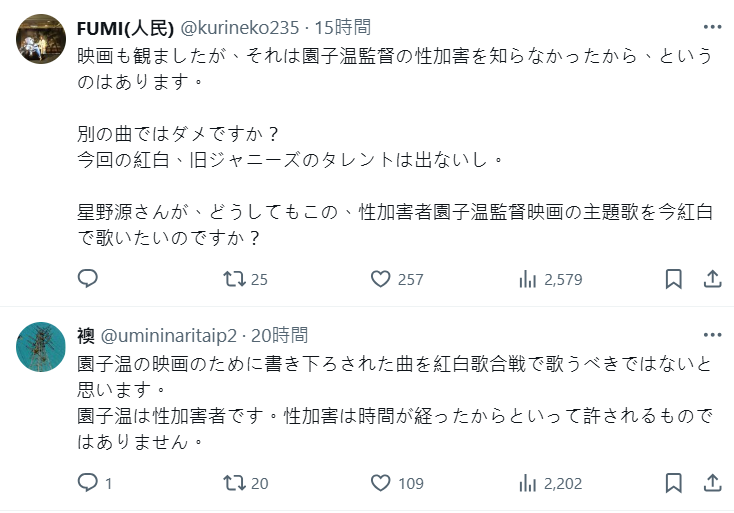Like 襖's tweet with 109 likes
Screen dimensions: 734x513
[x=380, y=484]
